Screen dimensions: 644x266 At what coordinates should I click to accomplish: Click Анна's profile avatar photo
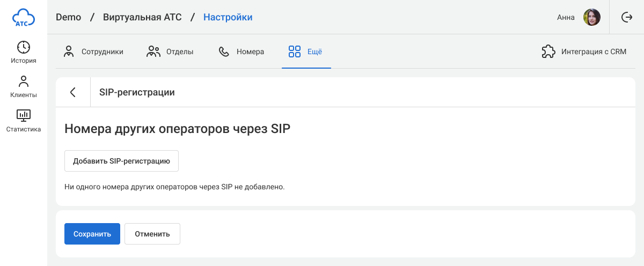click(592, 17)
